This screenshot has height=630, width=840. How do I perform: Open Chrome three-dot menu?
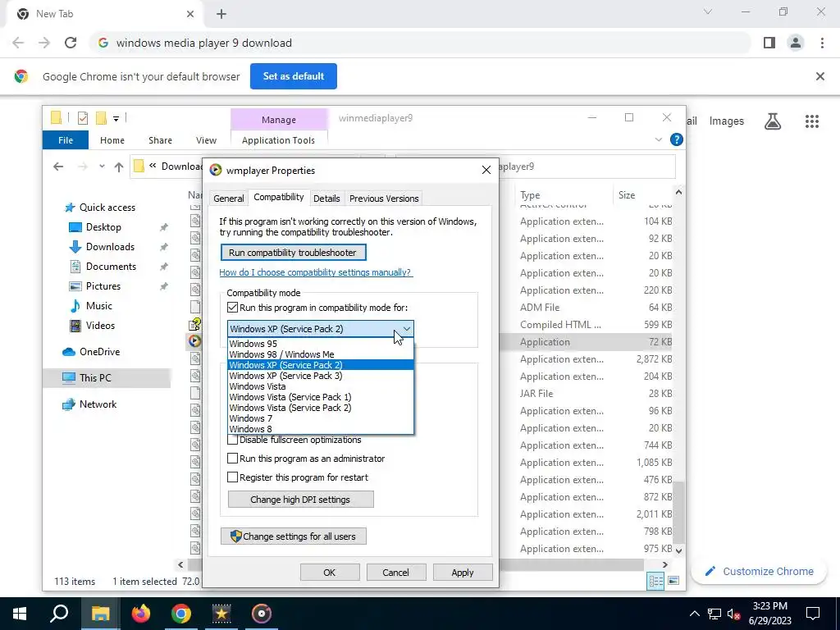pyautogui.click(x=822, y=43)
